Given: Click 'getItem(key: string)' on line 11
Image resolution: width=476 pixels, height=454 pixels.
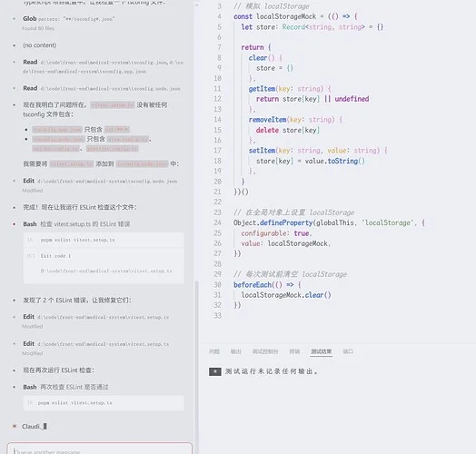Looking at the screenshot, I should point(286,89).
